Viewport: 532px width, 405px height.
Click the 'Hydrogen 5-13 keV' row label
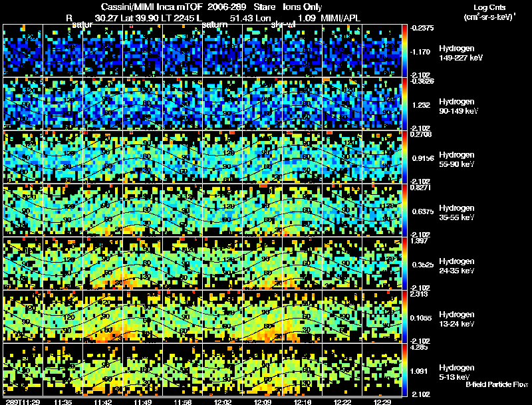coord(457,372)
